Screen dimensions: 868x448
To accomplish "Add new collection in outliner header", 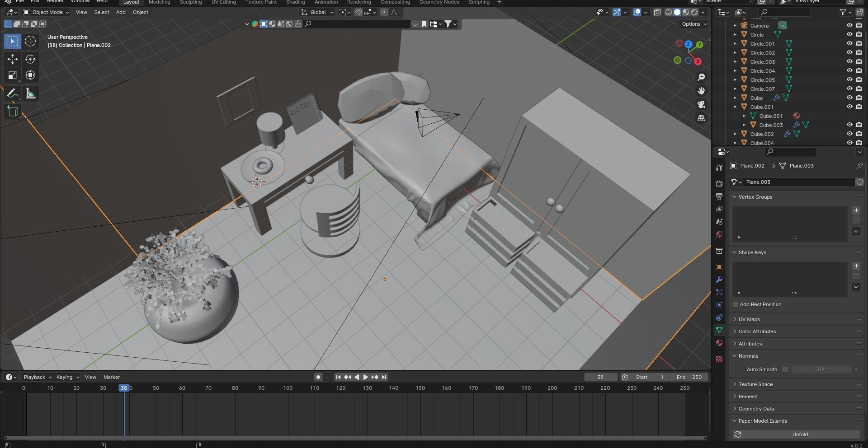I will coord(860,12).
